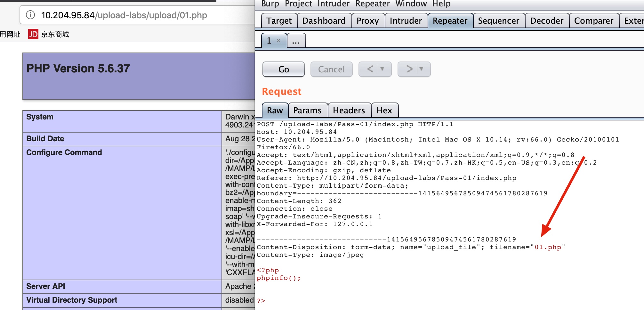Go forward to next Repeater request
The width and height of the screenshot is (644, 310).
(x=410, y=69)
